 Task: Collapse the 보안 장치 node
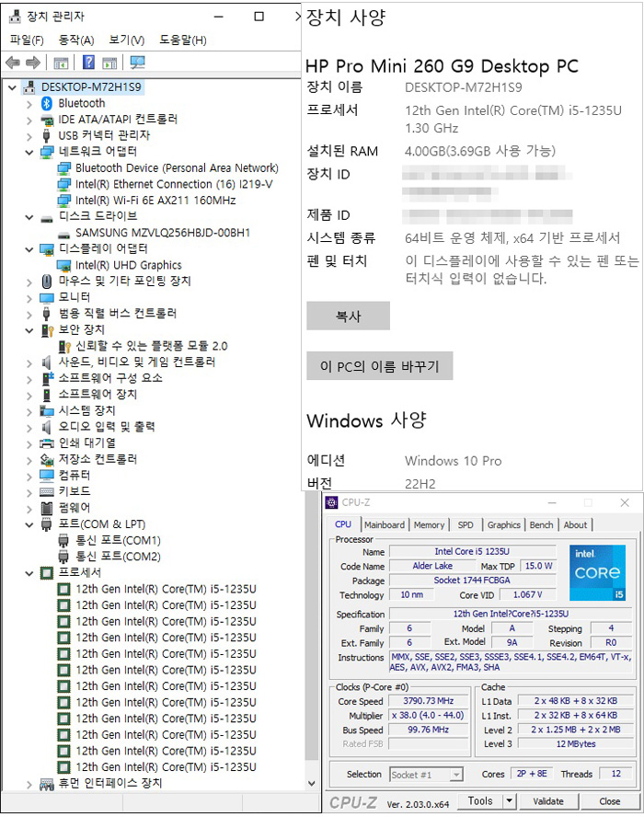pyautogui.click(x=29, y=330)
